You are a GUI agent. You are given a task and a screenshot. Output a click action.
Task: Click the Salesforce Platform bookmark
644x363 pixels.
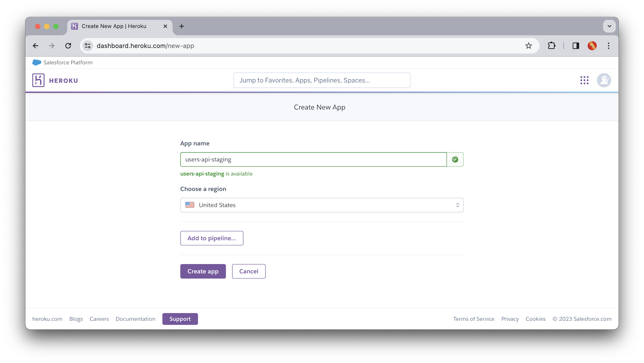tap(62, 62)
